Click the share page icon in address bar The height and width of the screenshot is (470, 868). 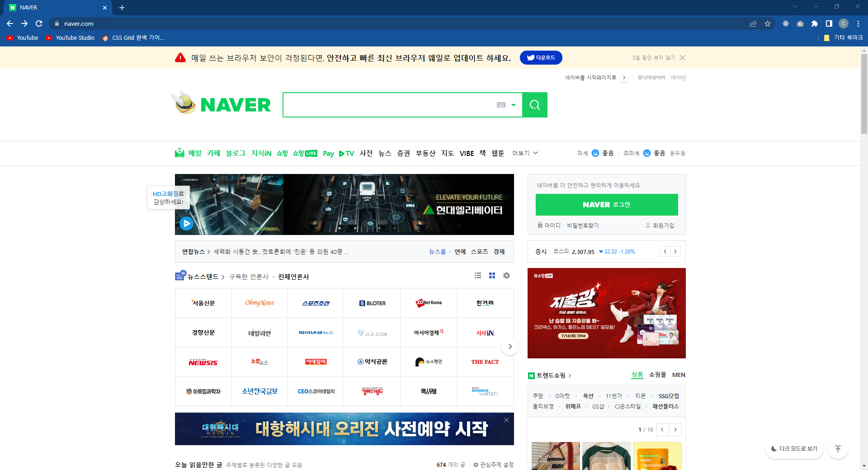pyautogui.click(x=753, y=23)
